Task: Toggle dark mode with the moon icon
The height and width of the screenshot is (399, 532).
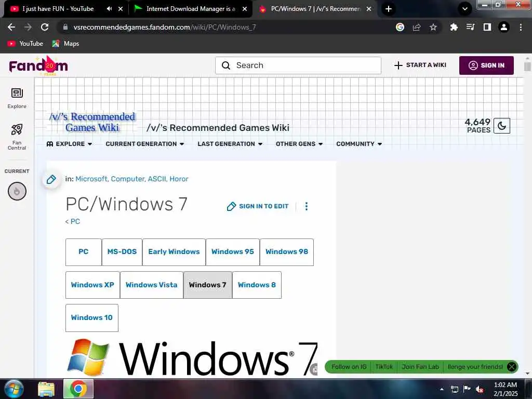Action: point(502,126)
